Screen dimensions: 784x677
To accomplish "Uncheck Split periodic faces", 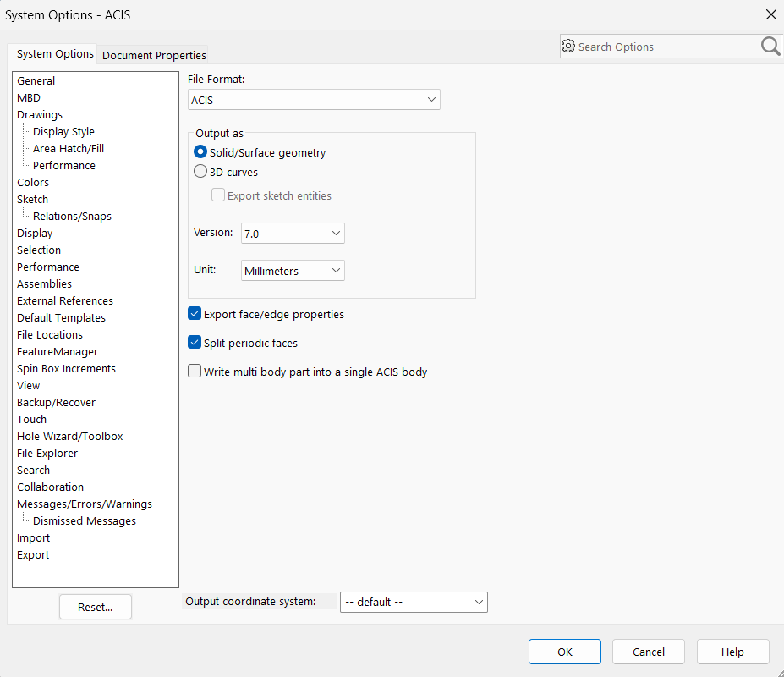I will point(195,343).
